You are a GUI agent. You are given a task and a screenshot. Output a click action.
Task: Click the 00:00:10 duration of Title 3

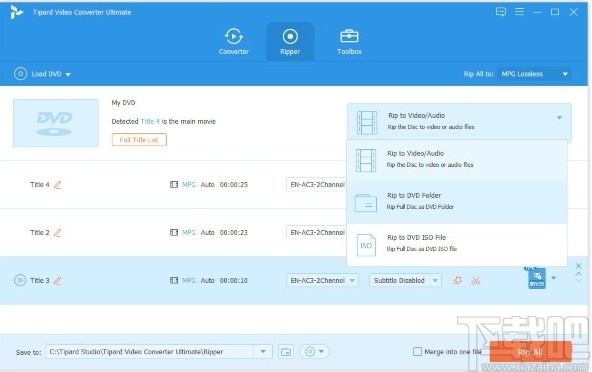pos(234,280)
